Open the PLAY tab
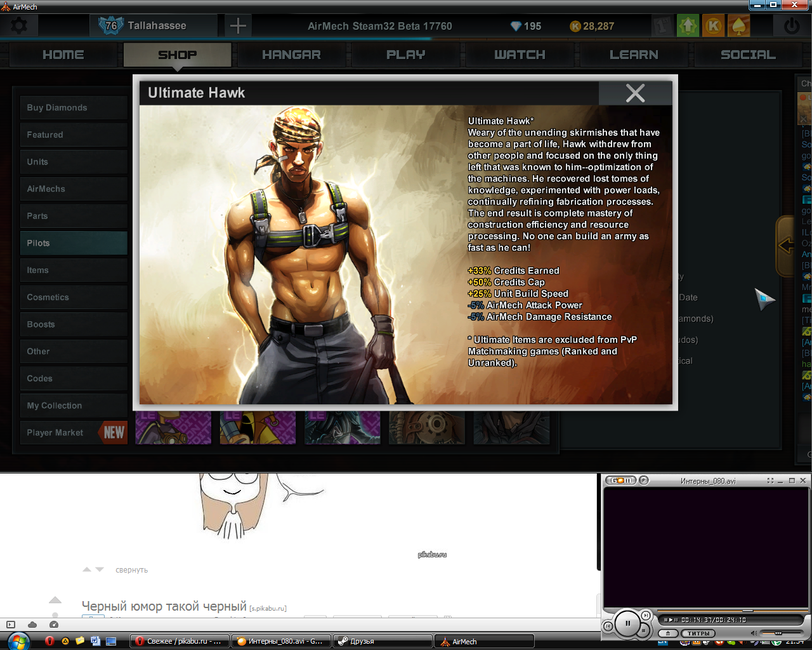Image resolution: width=812 pixels, height=650 pixels. [x=405, y=55]
